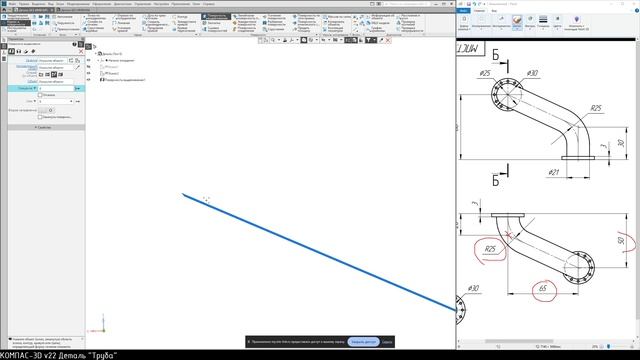Viewport: 640px width, 360px height.
Task: Click the blue stop-sharing button in the notification
Action: (x=363, y=342)
